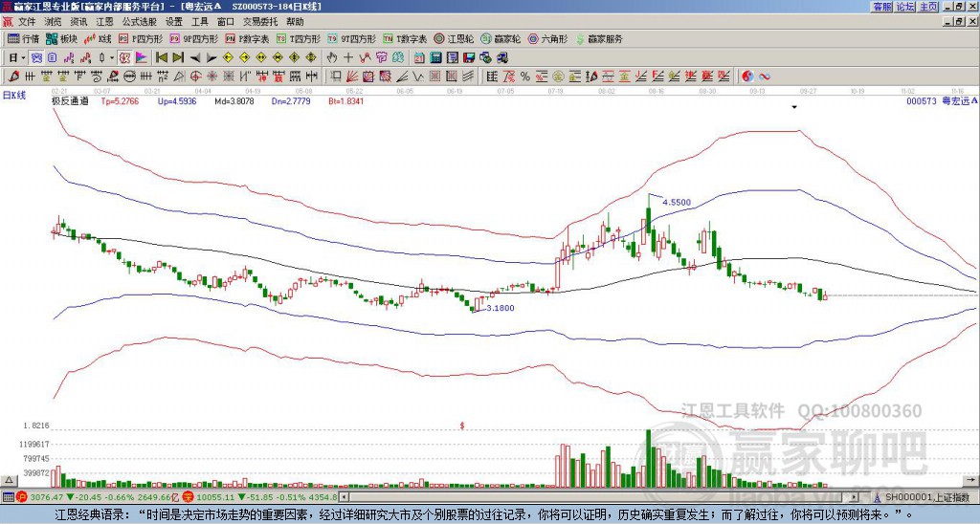Click the SH000001 上证指数 status entry
This screenshot has height=524, width=980.
926,497
